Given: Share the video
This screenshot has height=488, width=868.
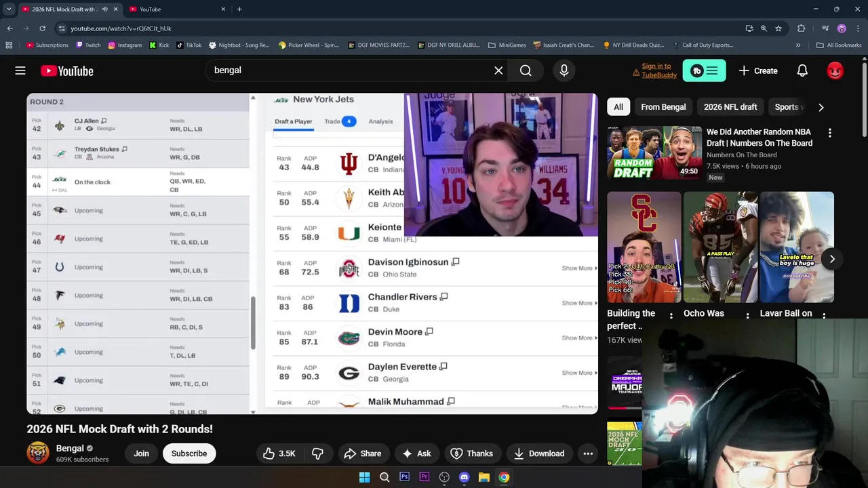Looking at the screenshot, I should coord(362,453).
